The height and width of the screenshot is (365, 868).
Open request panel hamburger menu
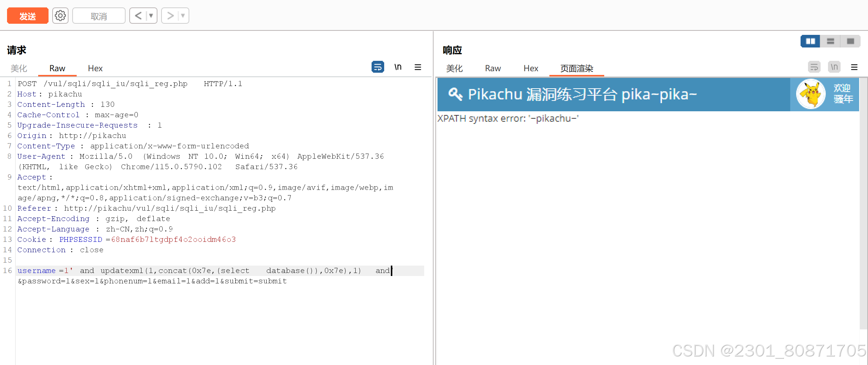pos(418,67)
